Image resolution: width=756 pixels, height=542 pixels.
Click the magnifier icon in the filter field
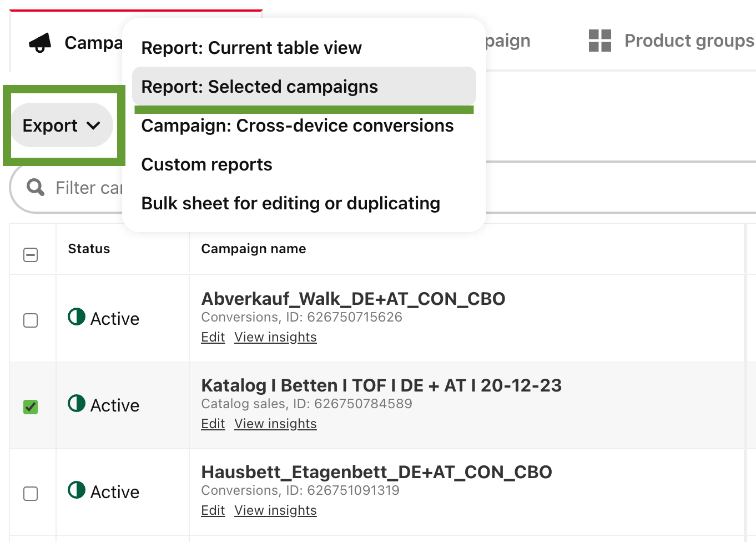(35, 188)
